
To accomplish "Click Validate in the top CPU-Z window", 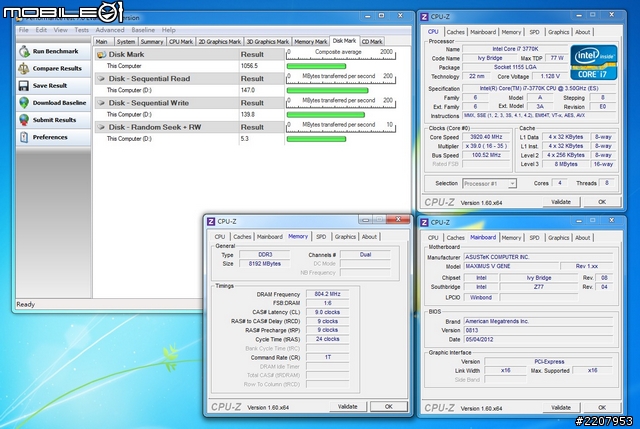I will click(561, 202).
